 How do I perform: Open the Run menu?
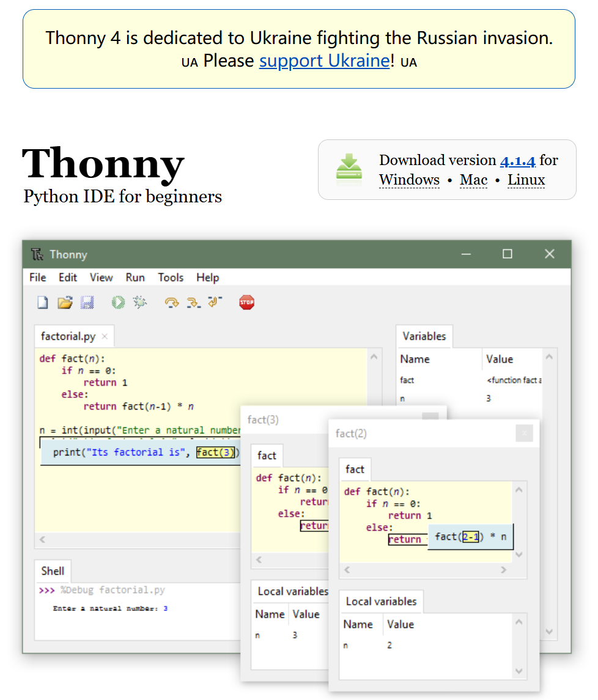(x=135, y=278)
